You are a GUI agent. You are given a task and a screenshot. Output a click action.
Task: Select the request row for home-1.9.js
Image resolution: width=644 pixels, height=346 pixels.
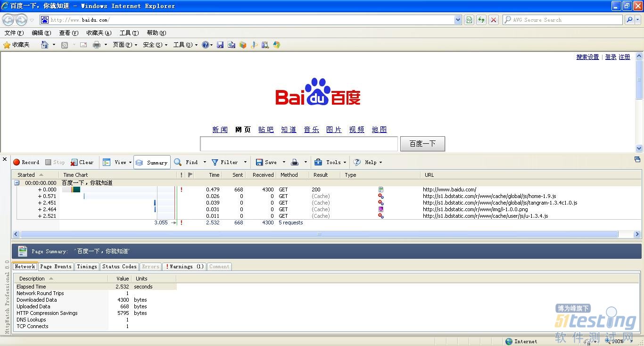[x=326, y=196]
